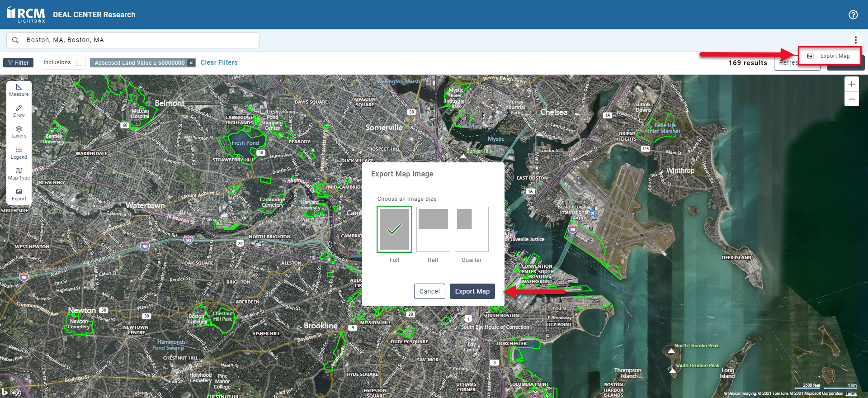Select the Draw tool
The height and width of the screenshot is (398, 868).
pyautogui.click(x=19, y=111)
